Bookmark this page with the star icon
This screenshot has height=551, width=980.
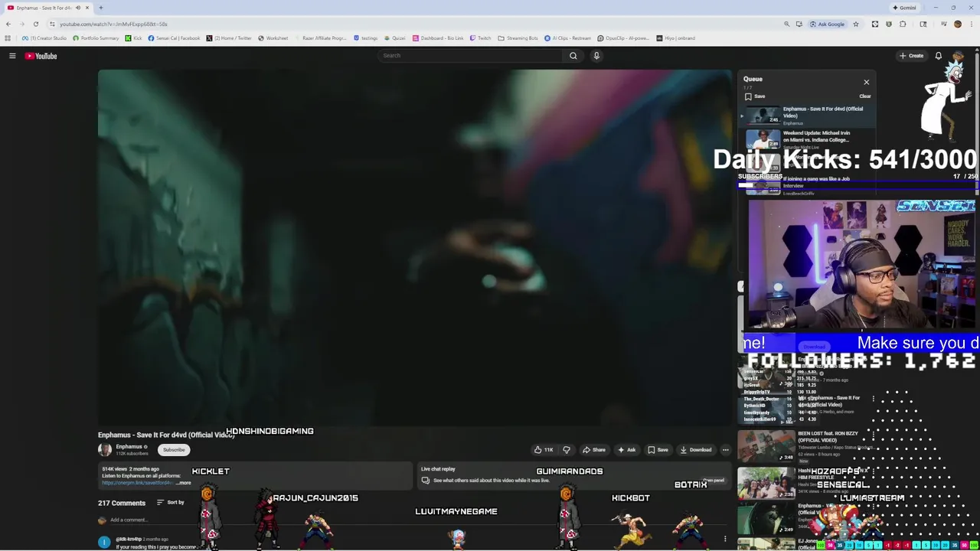coord(856,24)
